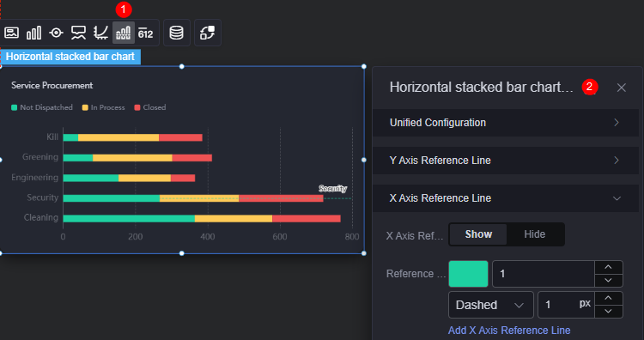Set X Axis reference line to Show
This screenshot has width=644, height=340.
(478, 234)
